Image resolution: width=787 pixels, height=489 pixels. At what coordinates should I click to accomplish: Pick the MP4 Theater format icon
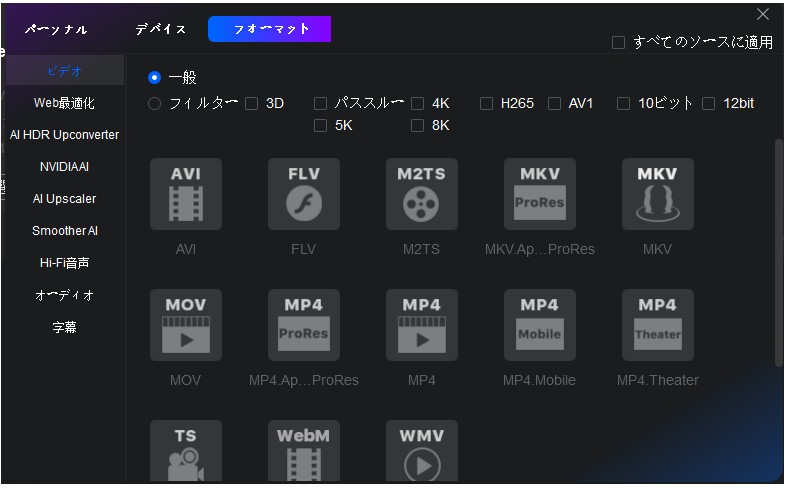click(657, 326)
